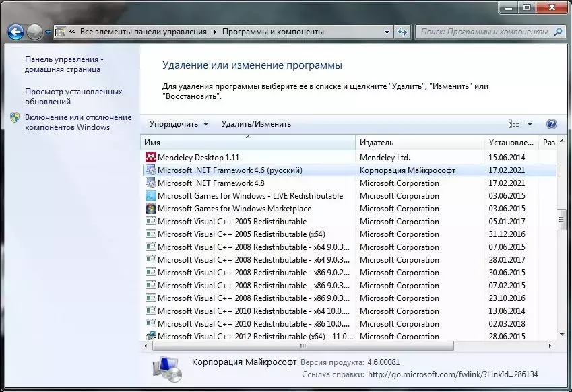Image resolution: width=572 pixels, height=392 pixels.
Task: Click the details pane program icon
Action: pyautogui.click(x=167, y=368)
